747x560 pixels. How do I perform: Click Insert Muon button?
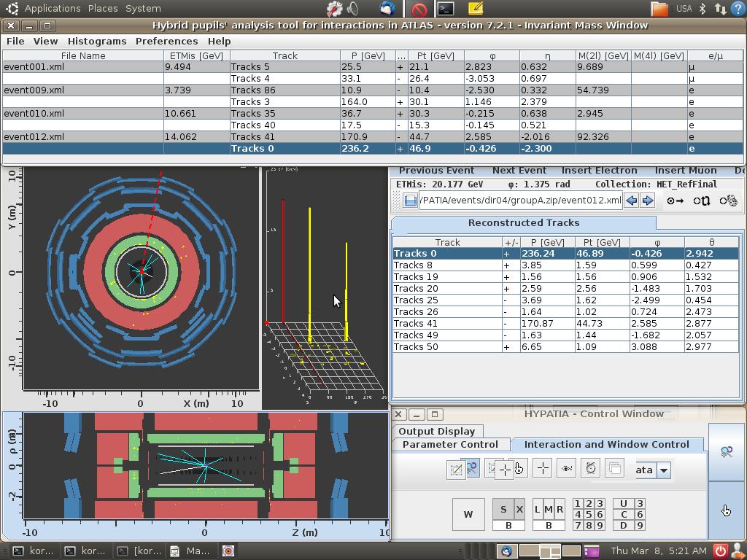tap(686, 171)
